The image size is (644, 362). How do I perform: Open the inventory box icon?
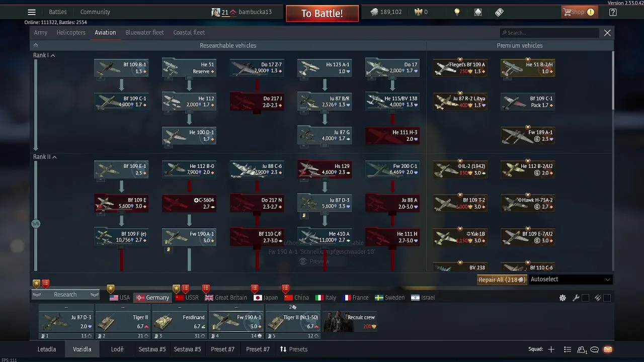click(478, 12)
